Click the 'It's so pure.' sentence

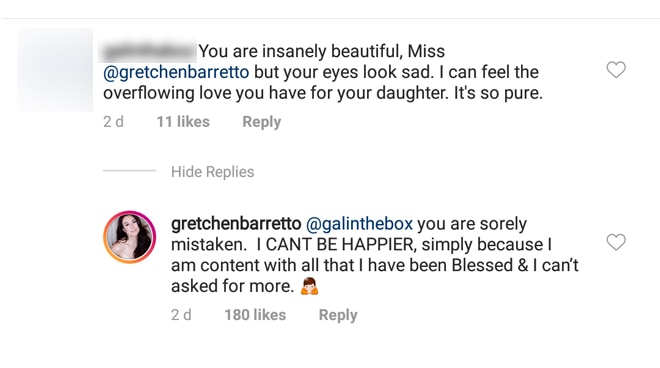pyautogui.click(x=498, y=93)
